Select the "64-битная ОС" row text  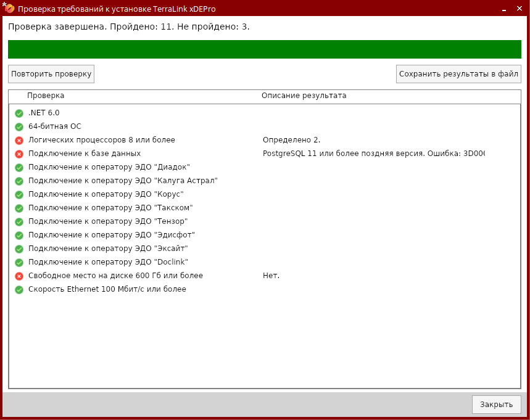pyautogui.click(x=55, y=126)
